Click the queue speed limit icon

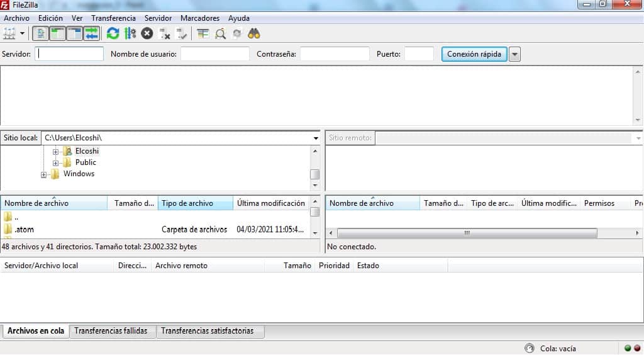pyautogui.click(x=530, y=348)
